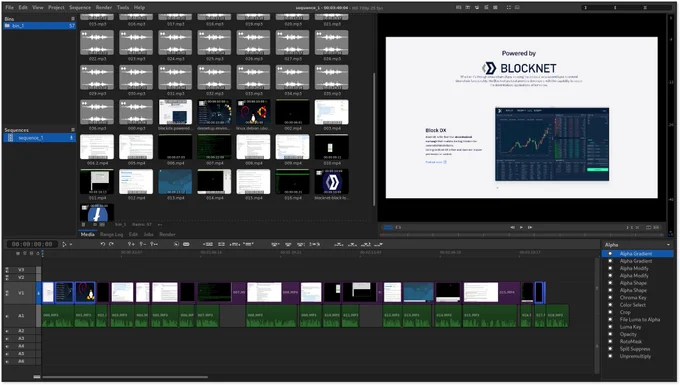Viewport: 680px width, 385px height.
Task: Open the File menu
Action: tap(9, 7)
